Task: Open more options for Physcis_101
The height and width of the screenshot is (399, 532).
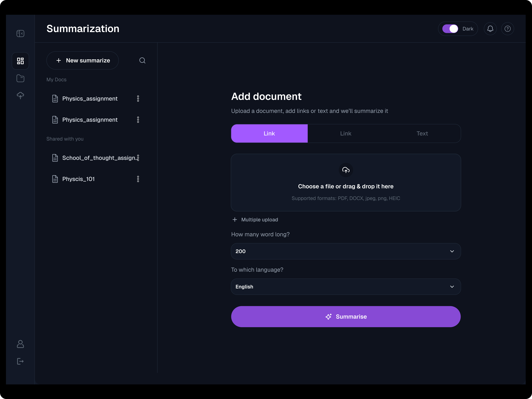Action: (138, 179)
